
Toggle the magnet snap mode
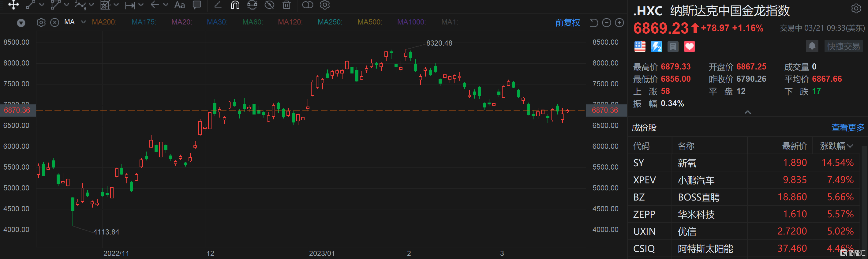(x=235, y=5)
